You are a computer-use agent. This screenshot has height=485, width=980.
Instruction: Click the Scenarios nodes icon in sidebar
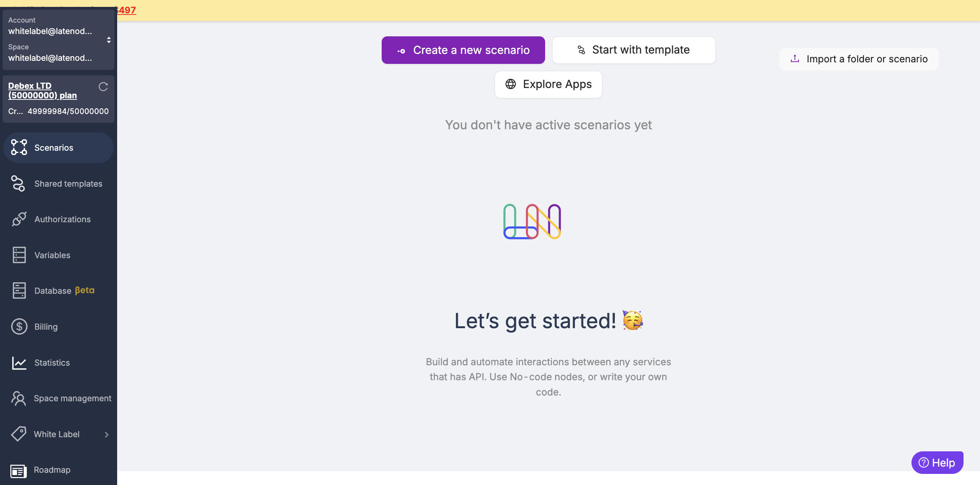click(19, 147)
